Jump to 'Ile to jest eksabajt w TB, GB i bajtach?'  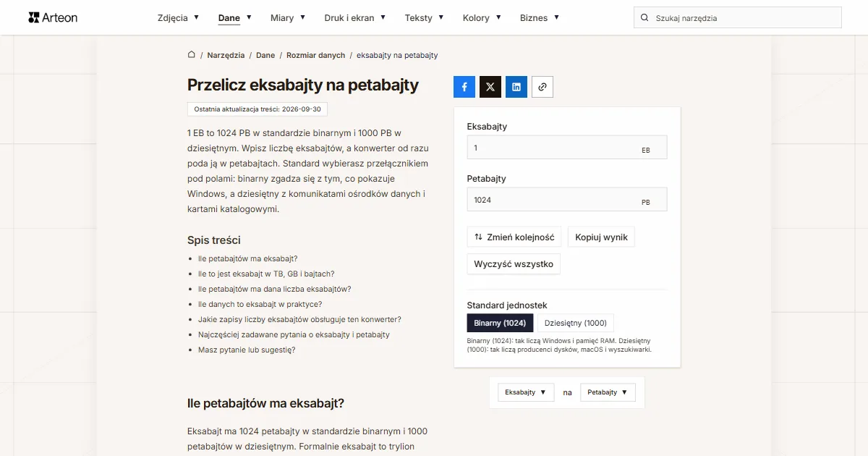point(266,274)
